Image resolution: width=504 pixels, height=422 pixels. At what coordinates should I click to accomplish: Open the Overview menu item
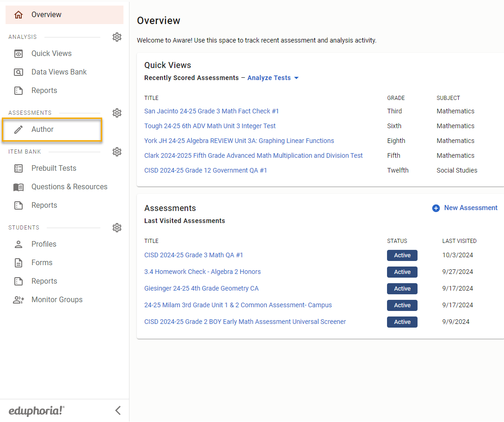pyautogui.click(x=46, y=15)
